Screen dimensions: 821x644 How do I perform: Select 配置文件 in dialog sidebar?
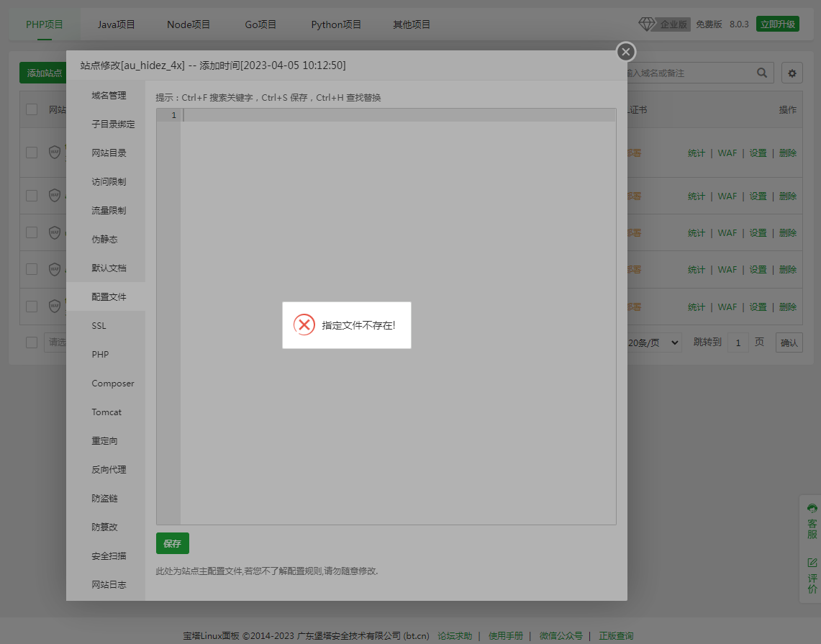[106, 297]
